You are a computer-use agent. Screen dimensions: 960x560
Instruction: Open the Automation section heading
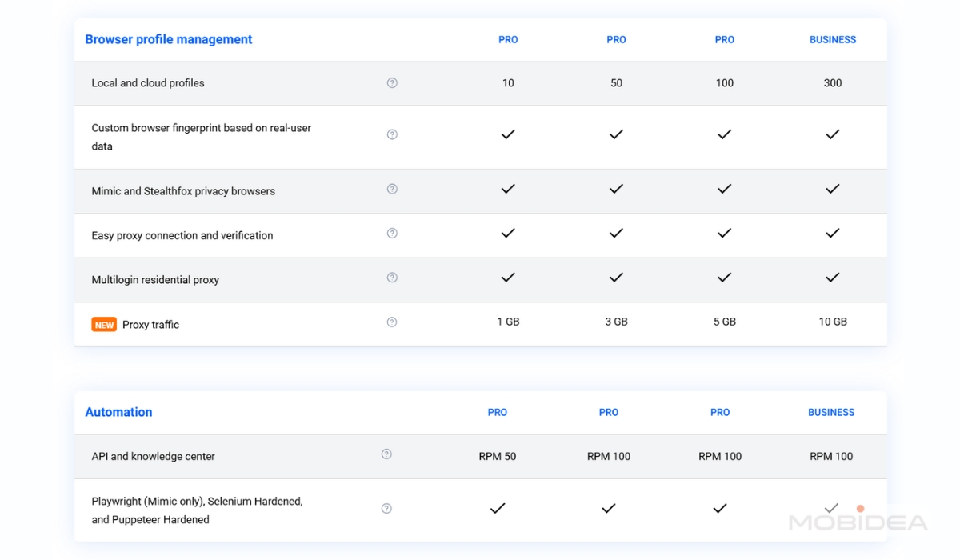coord(118,412)
